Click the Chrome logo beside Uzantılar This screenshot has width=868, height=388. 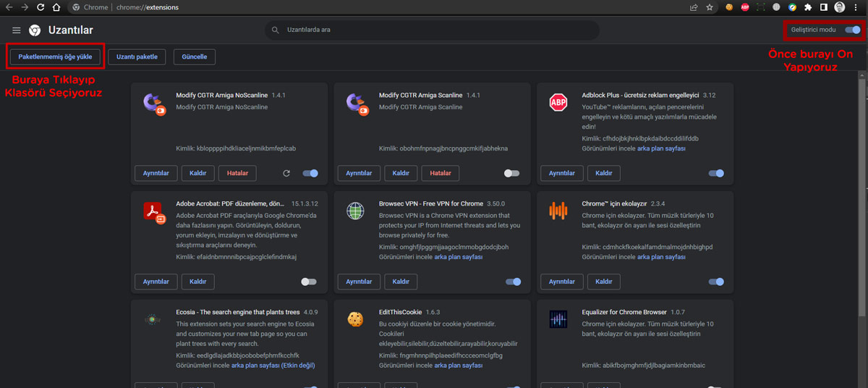pyautogui.click(x=35, y=30)
